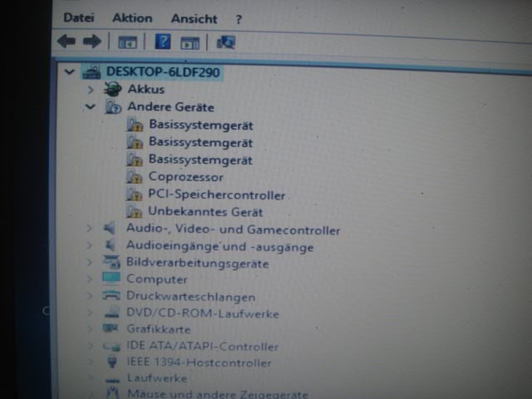The height and width of the screenshot is (399, 532).
Task: Select the IDE ATA/ATAPI-Controller label
Action: point(203,347)
